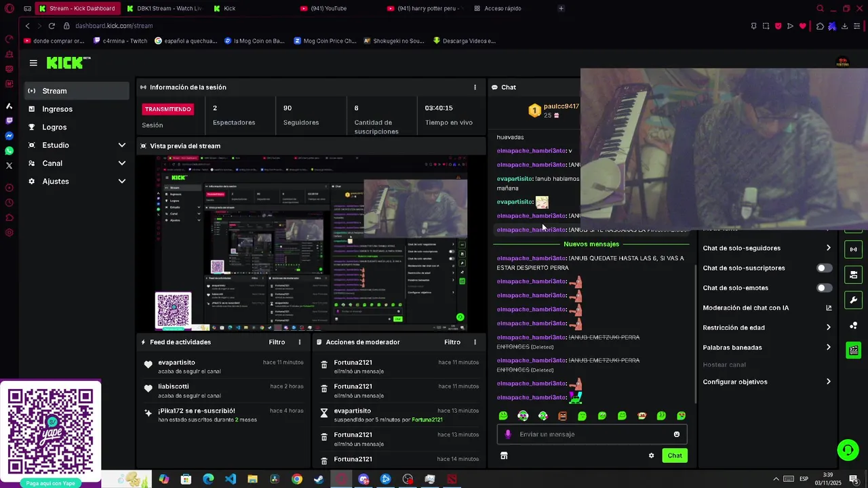The image size is (868, 488).
Task: Select Stream in left sidebar
Action: pos(77,91)
